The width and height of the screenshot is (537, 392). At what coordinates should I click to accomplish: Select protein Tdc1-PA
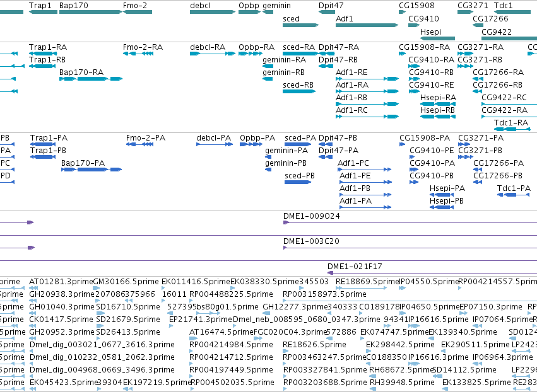(514, 188)
